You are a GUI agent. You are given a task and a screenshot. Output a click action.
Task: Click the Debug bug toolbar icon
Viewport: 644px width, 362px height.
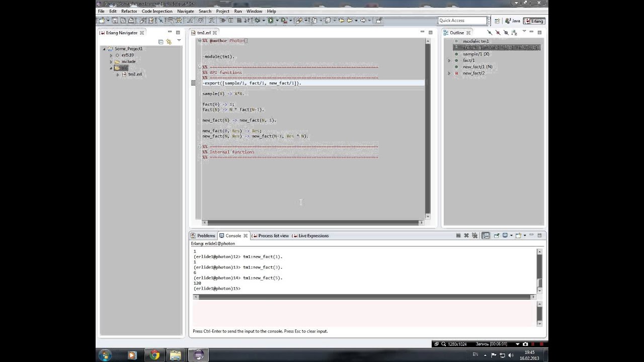coord(258,21)
